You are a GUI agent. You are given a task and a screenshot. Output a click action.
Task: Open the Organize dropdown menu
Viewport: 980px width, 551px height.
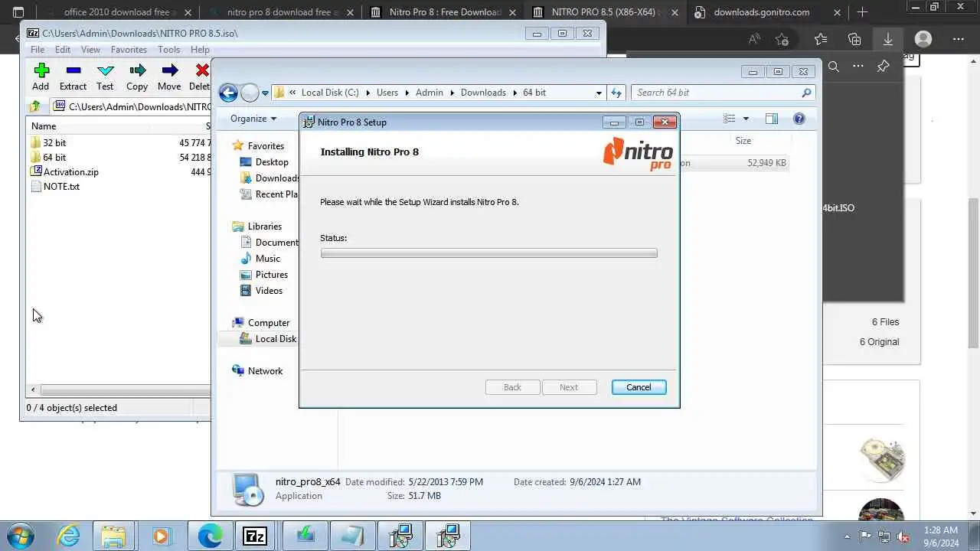coord(253,119)
